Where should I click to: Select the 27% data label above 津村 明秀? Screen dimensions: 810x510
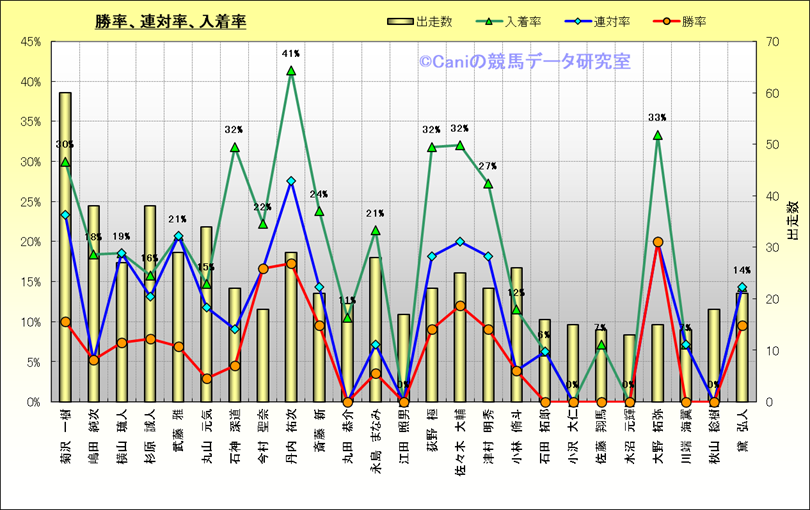coord(488,166)
